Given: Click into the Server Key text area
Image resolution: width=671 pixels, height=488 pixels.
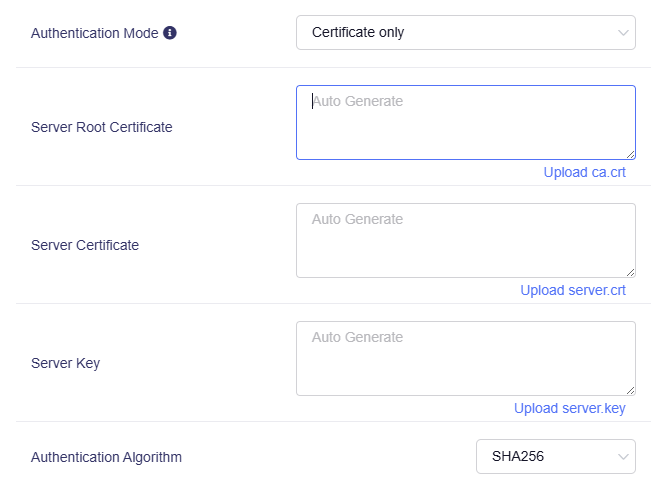Looking at the screenshot, I should pyautogui.click(x=465, y=358).
